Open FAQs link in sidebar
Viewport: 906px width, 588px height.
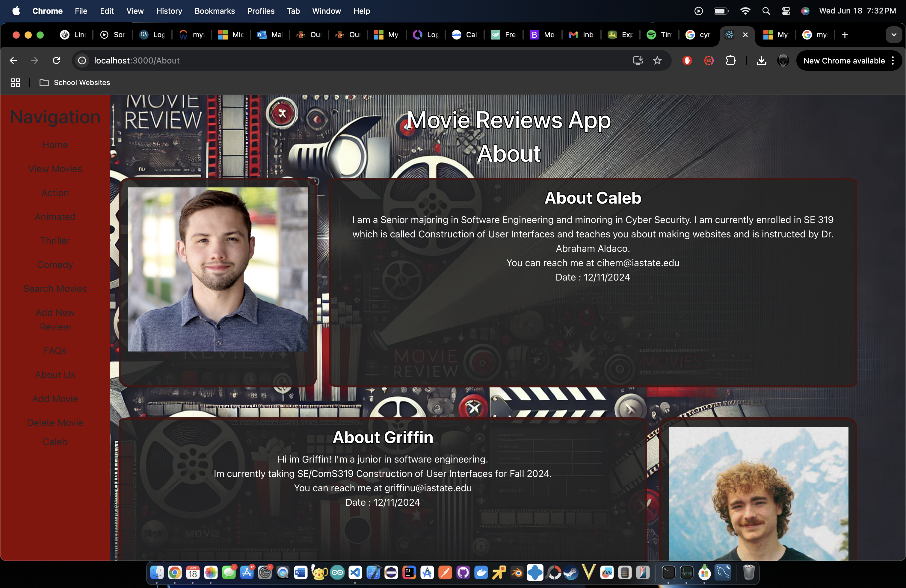pyautogui.click(x=55, y=351)
